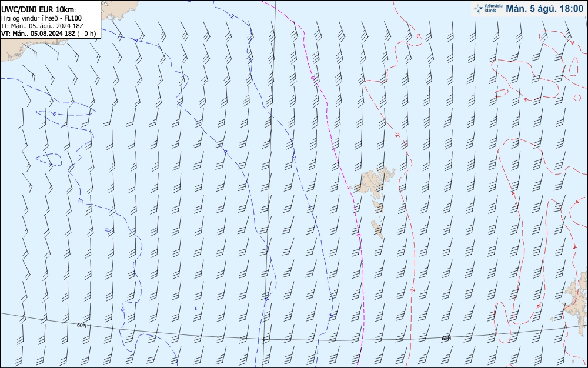The width and height of the screenshot is (588, 368).
Task: Click the left '60N' latitude label
Action: point(81,326)
